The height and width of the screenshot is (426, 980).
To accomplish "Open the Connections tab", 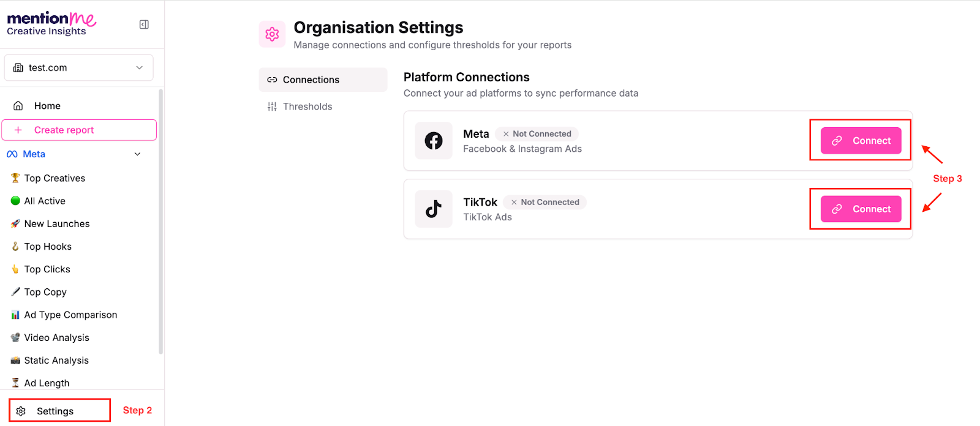I will coord(311,79).
